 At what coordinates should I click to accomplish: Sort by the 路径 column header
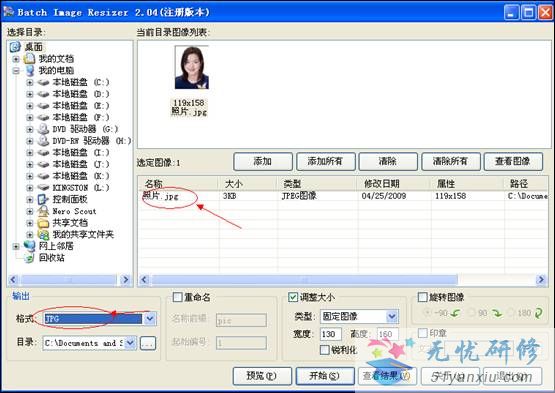[526, 183]
